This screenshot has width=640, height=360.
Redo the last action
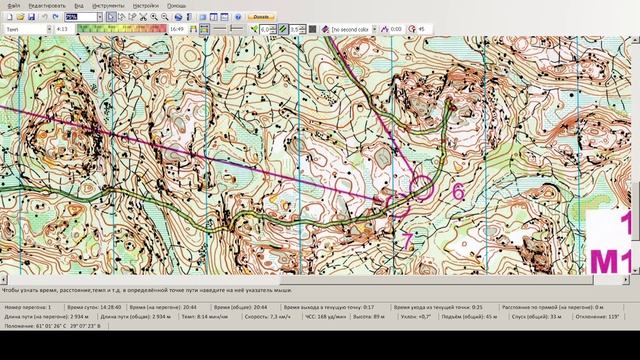[x=56, y=17]
